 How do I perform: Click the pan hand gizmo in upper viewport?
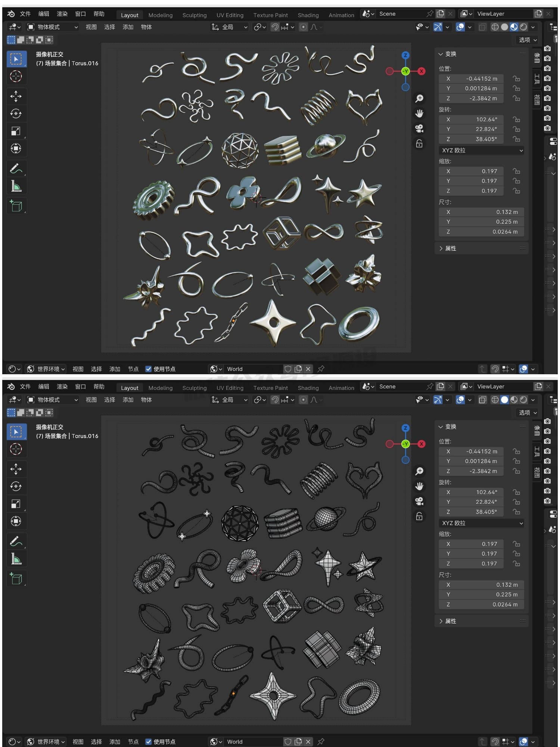tap(419, 114)
